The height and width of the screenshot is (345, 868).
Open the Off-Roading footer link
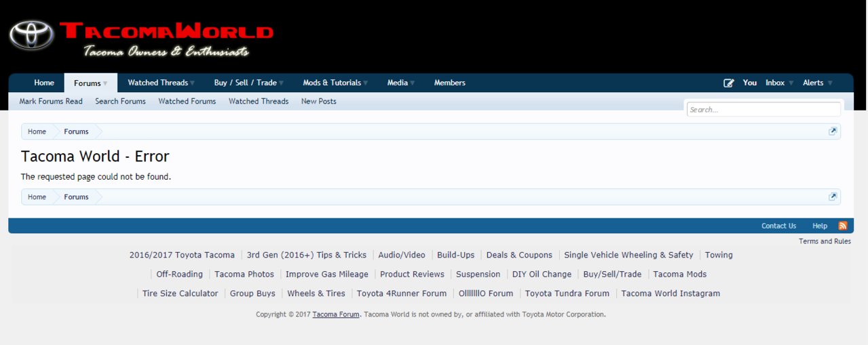point(180,274)
